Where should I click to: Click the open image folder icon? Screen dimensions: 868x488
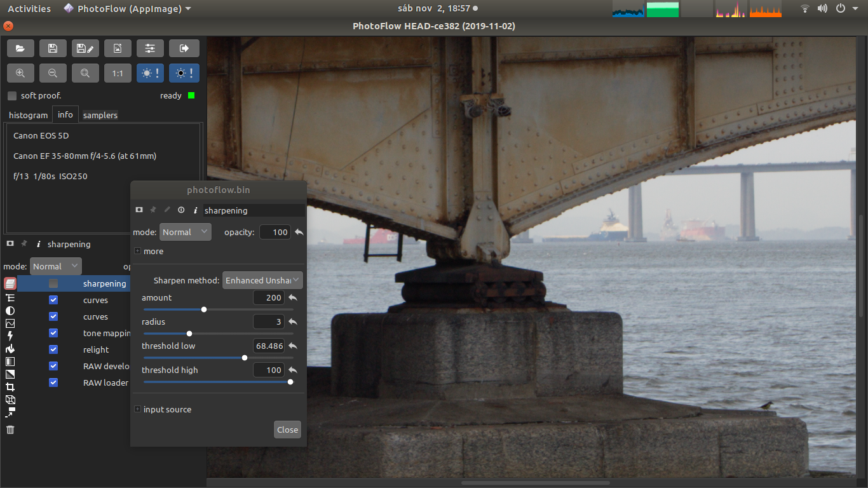pyautogui.click(x=20, y=48)
